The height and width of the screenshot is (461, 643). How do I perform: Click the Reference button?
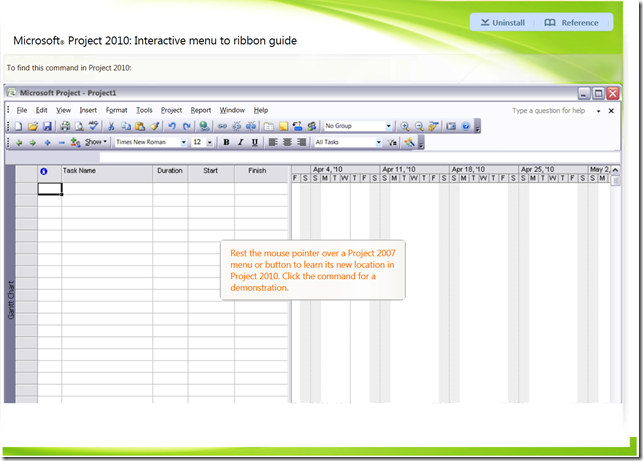[x=571, y=23]
